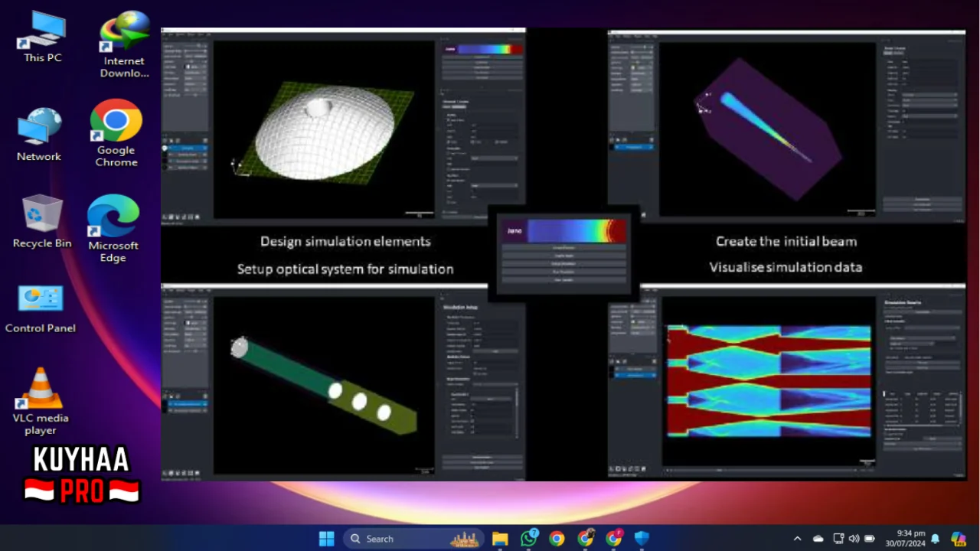This screenshot has width=980, height=551.
Task: Open Copilot at the taskbar's far right
Action: (x=959, y=539)
